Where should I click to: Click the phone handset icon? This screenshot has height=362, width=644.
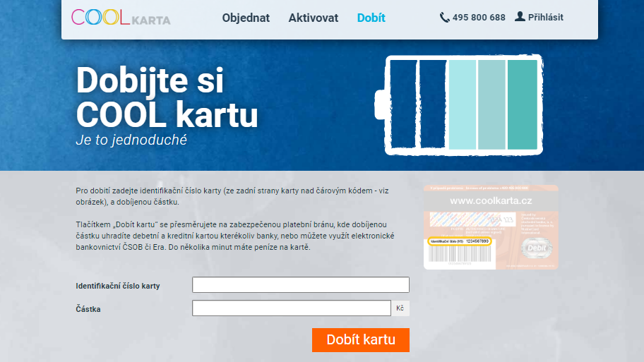coord(444,17)
